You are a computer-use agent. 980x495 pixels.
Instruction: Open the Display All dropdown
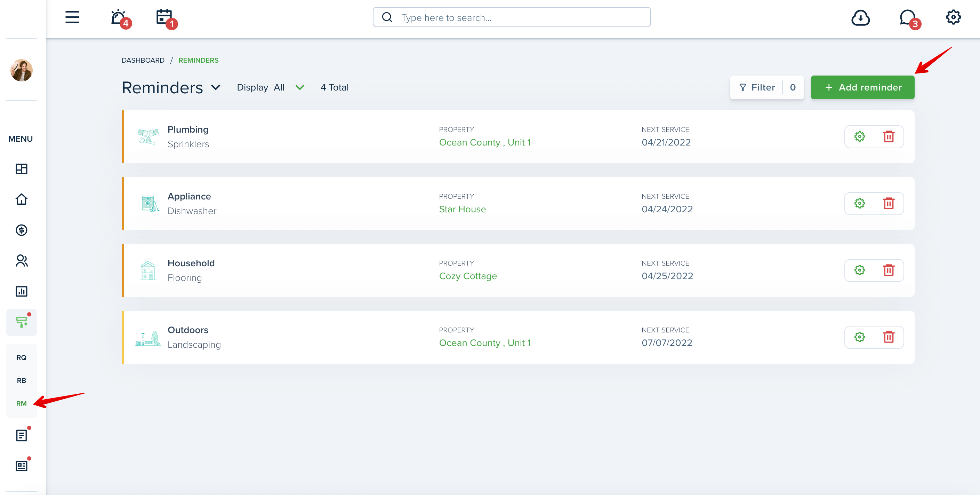coord(271,88)
